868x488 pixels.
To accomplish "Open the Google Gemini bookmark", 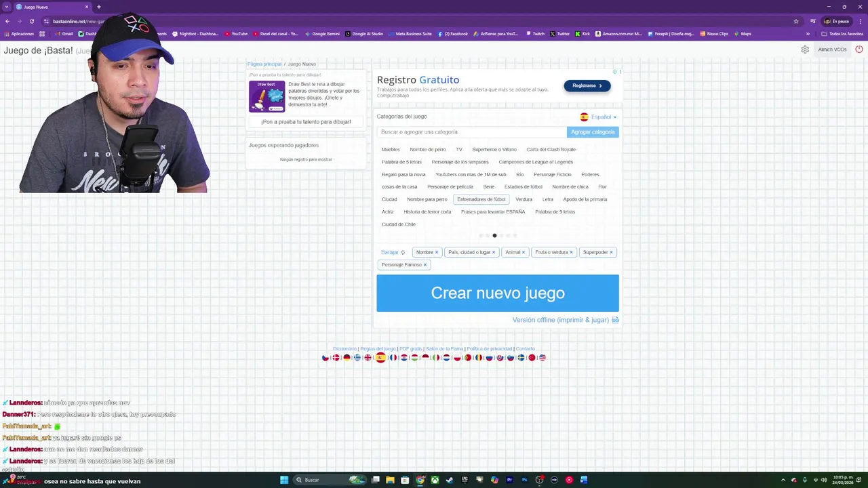I will point(322,33).
